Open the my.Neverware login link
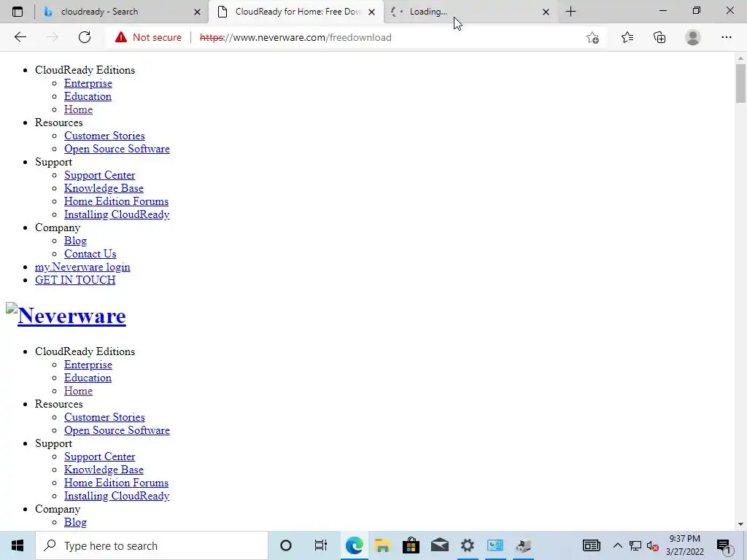Screen dimensions: 747x560 [x=82, y=267]
